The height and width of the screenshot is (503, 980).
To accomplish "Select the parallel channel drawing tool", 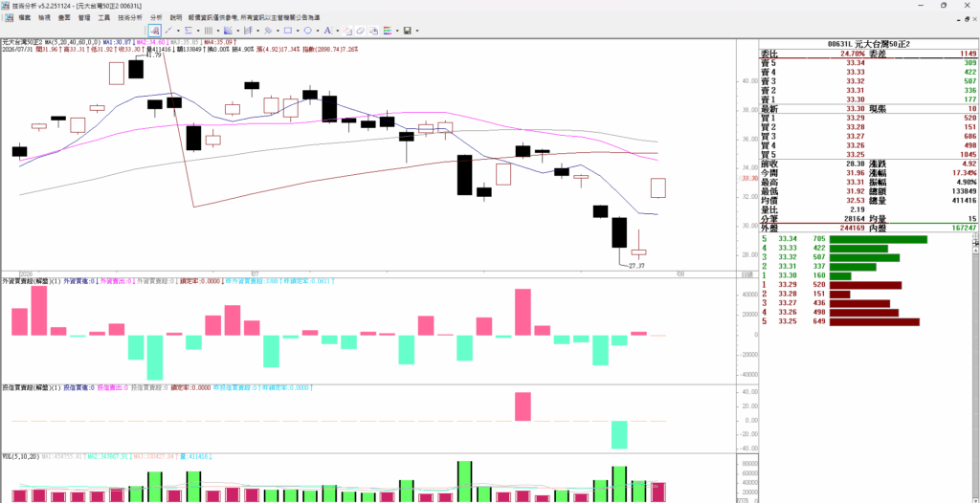I will point(248,30).
